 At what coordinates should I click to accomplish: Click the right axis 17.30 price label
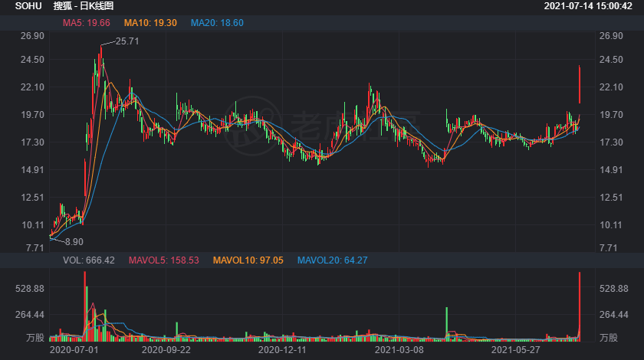pyautogui.click(x=611, y=142)
